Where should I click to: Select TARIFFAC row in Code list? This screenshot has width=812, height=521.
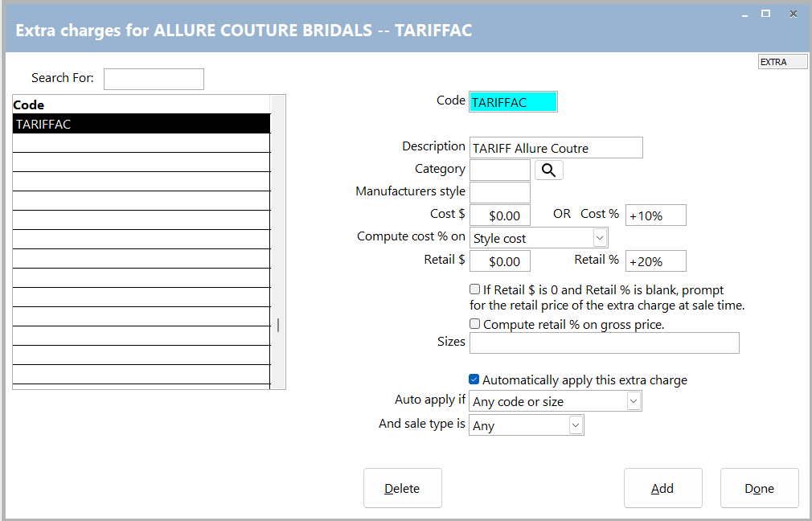(x=141, y=124)
